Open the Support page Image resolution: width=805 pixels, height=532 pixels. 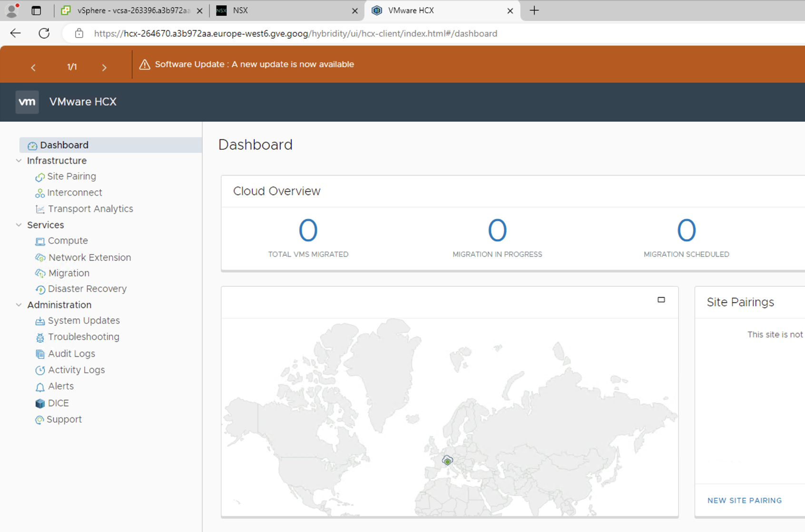pyautogui.click(x=64, y=419)
